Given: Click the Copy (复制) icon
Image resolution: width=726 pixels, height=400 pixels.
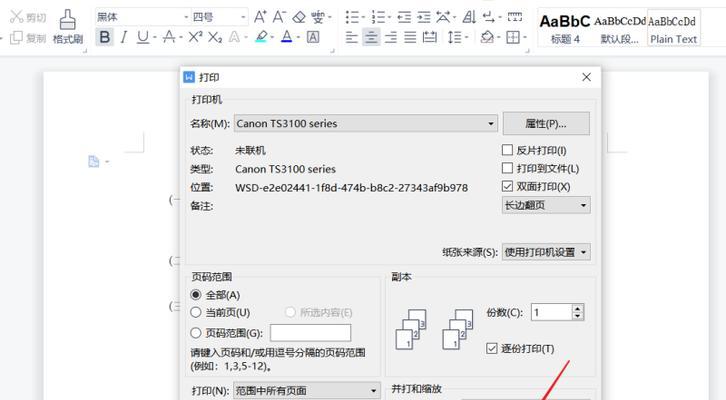Looking at the screenshot, I should tap(17, 38).
